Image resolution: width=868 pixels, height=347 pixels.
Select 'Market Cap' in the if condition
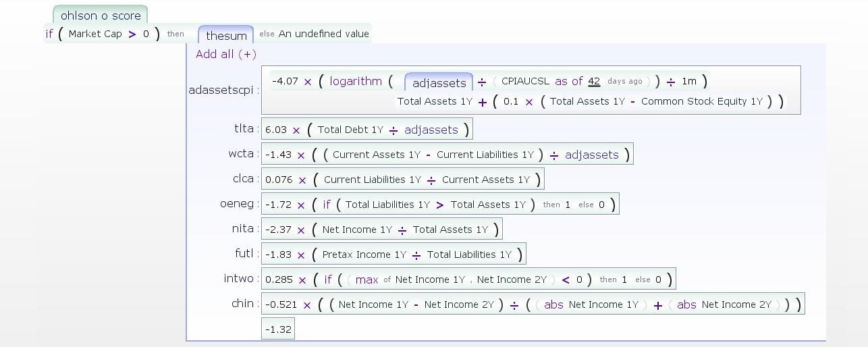[95, 34]
